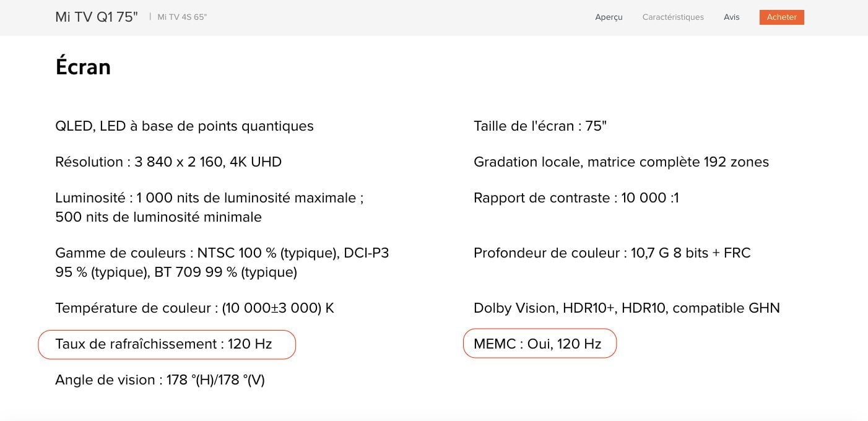The width and height of the screenshot is (868, 421).
Task: Click the Résolution 3 840 x 2 160 line
Action: [168, 162]
